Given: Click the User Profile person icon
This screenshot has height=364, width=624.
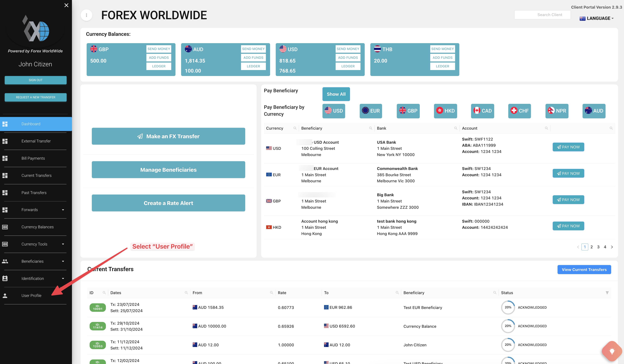Looking at the screenshot, I should click(5, 295).
